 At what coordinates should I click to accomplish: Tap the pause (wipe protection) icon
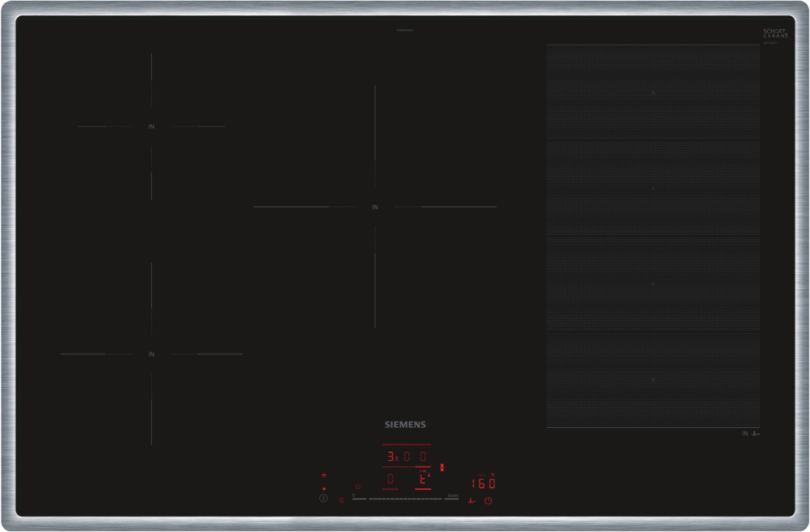click(x=341, y=501)
